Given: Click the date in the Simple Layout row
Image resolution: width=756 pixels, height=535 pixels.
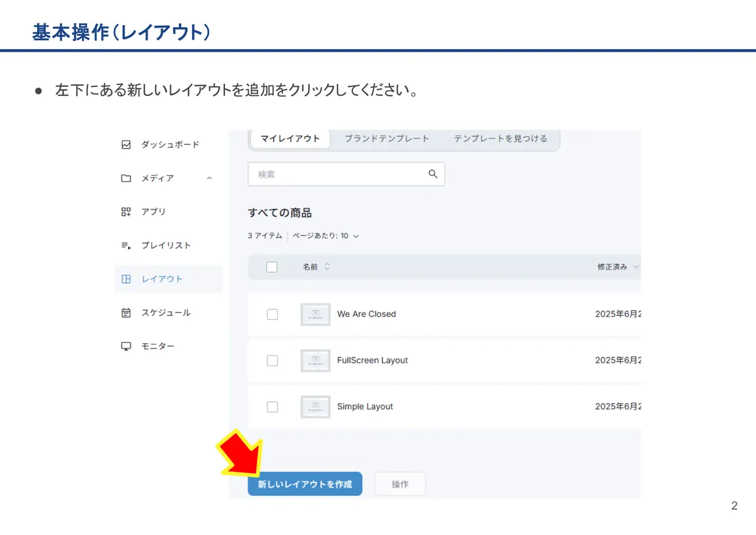Looking at the screenshot, I should [x=618, y=406].
